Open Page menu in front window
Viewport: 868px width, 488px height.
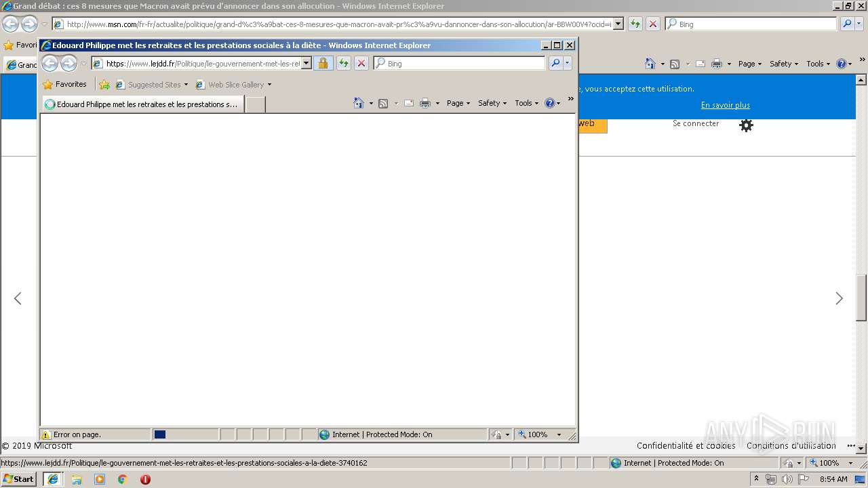click(458, 103)
